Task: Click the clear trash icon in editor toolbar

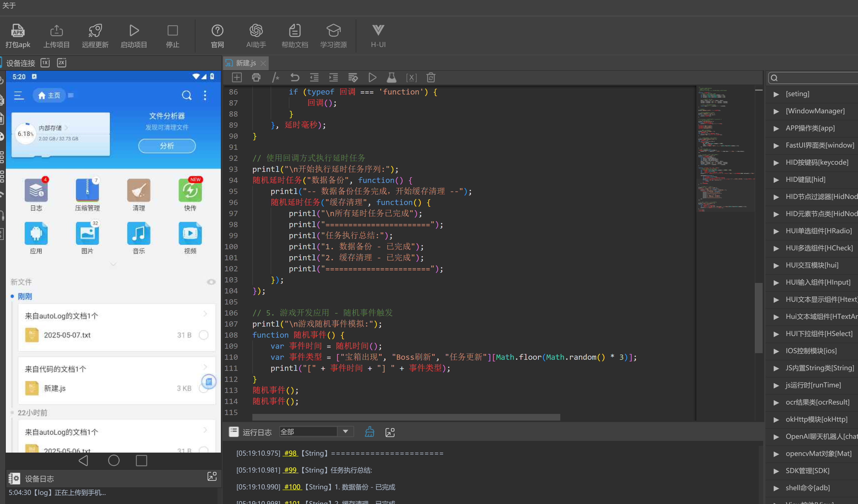Action: pos(431,78)
